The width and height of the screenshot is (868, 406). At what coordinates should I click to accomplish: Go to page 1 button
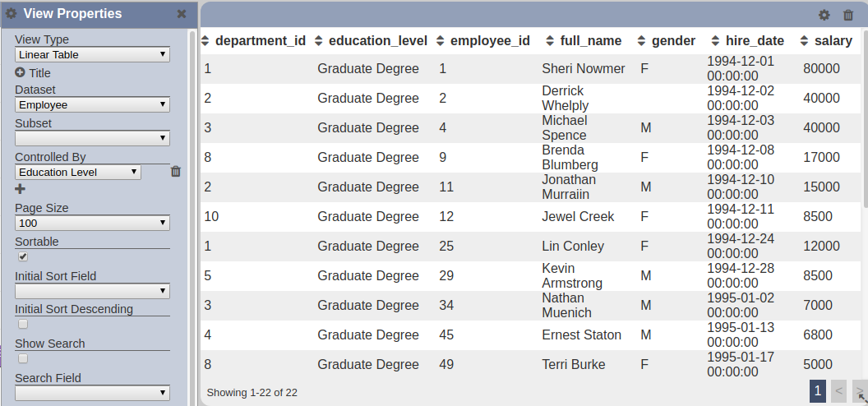(817, 391)
